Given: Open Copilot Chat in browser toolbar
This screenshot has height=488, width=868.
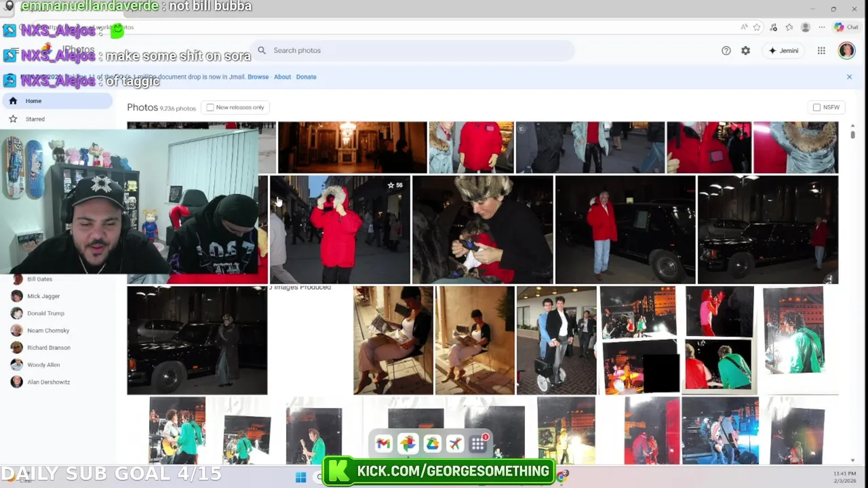Looking at the screenshot, I should pos(847,27).
